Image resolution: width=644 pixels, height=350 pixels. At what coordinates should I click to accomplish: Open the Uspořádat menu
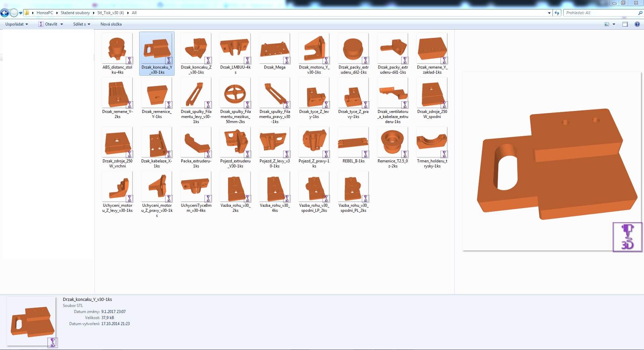pos(16,24)
